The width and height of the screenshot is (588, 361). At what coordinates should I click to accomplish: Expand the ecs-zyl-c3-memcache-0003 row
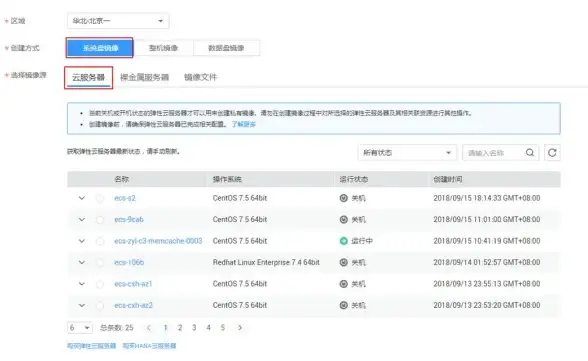coord(82,241)
